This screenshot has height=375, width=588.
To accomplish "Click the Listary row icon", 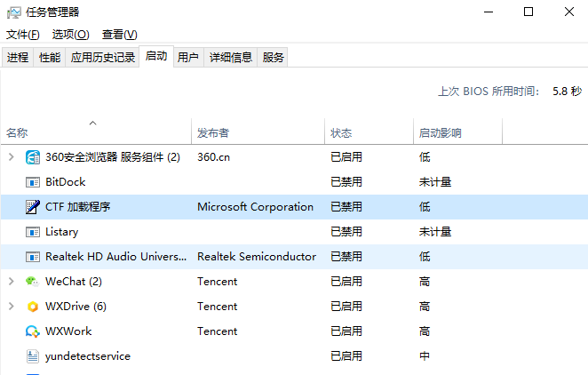I will [33, 232].
